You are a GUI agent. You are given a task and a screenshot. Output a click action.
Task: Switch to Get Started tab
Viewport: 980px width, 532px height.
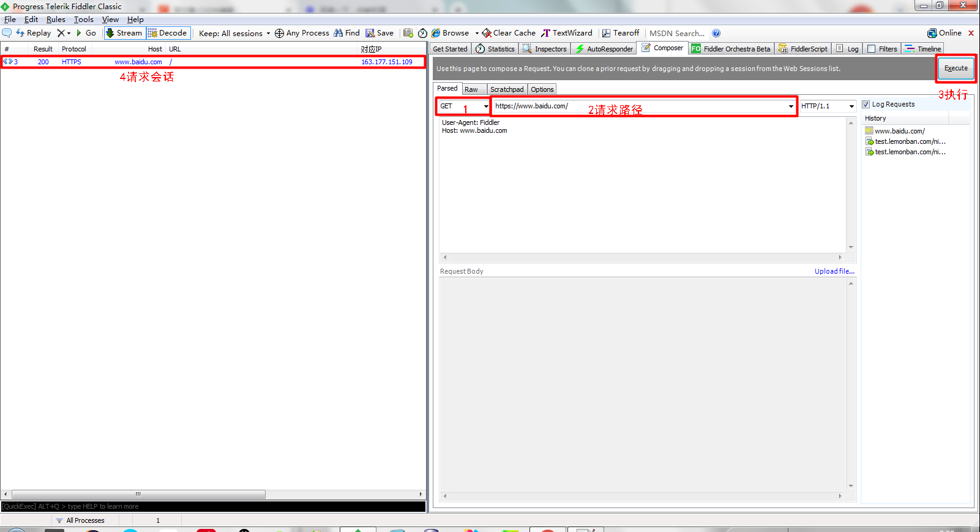point(450,49)
